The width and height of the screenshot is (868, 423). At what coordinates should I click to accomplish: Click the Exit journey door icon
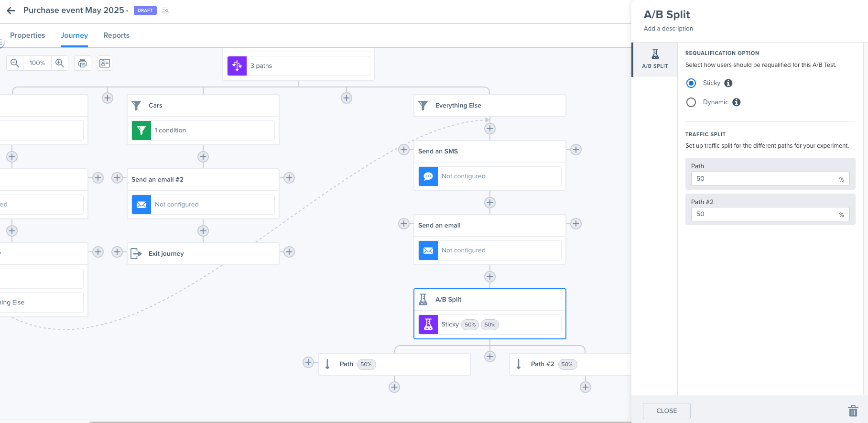[x=137, y=254]
